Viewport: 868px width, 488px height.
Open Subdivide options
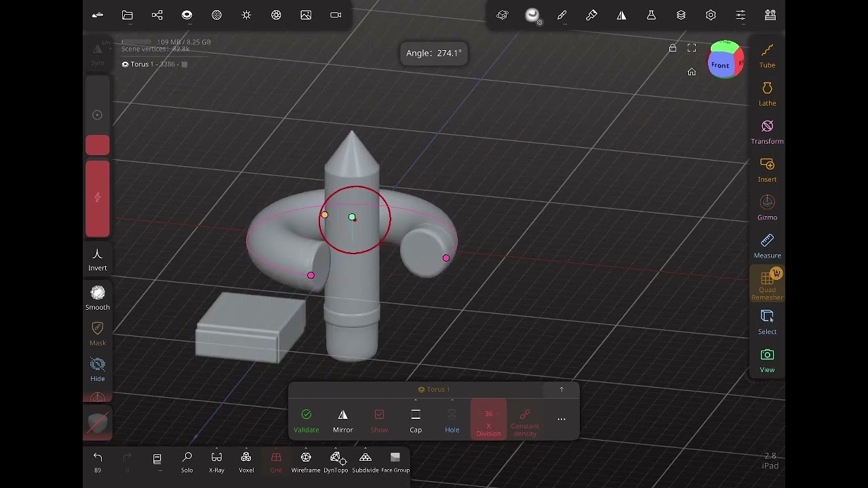pos(366,462)
